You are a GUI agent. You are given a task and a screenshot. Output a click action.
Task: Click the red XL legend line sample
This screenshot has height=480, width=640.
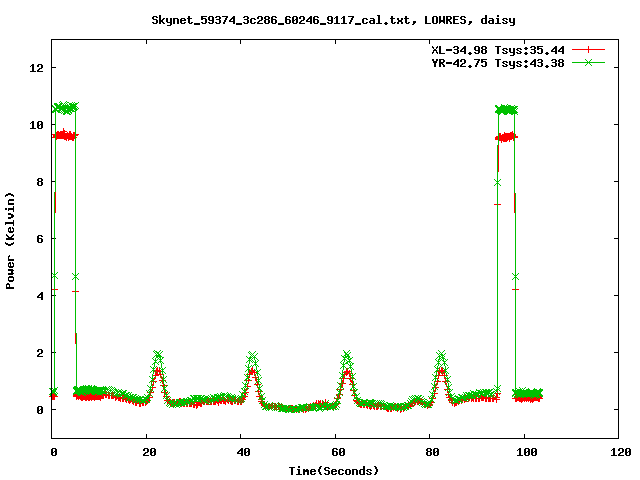point(588,50)
